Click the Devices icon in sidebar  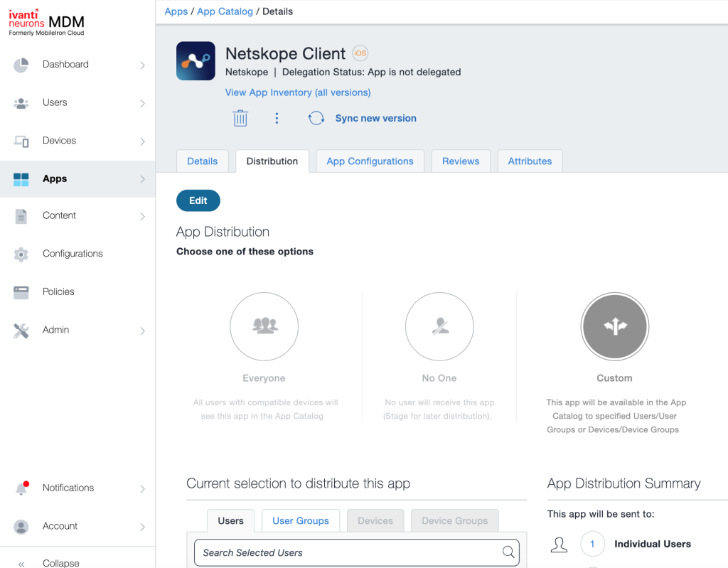21,141
